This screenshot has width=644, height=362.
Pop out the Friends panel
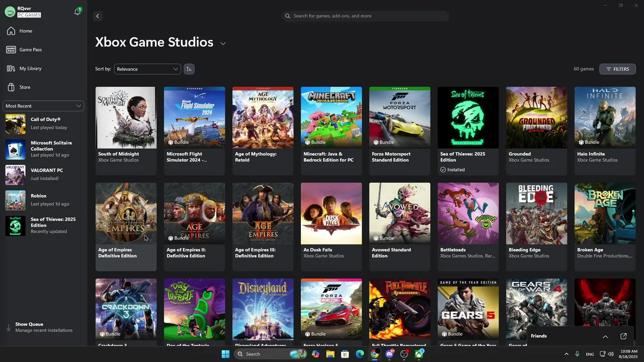pos(623,336)
